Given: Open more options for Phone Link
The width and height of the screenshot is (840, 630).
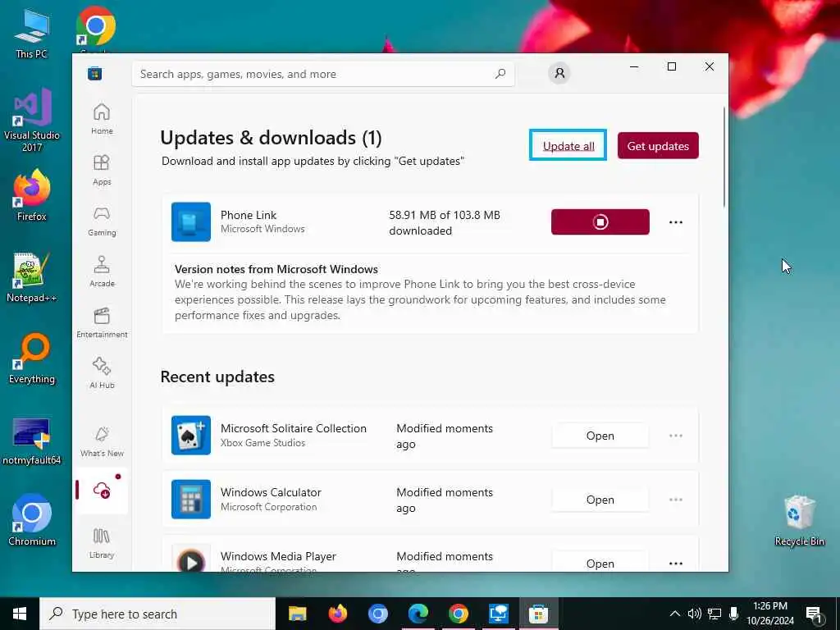Looking at the screenshot, I should tap(676, 222).
